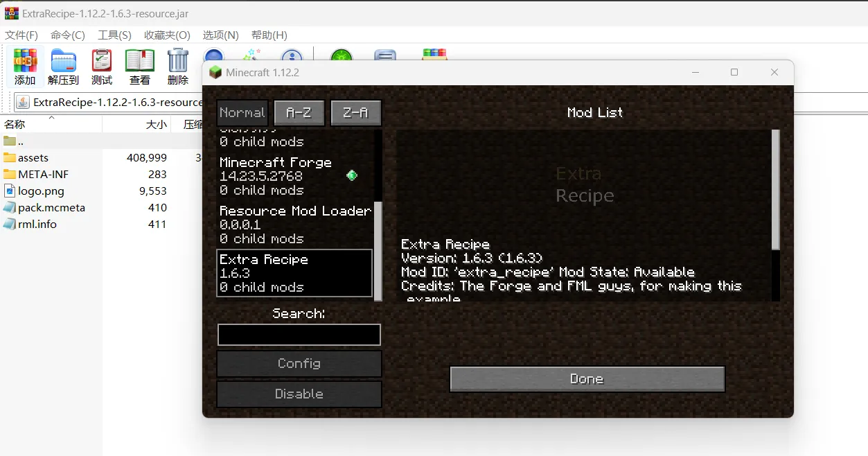Screen dimensions: 868x456
Task: Click the rml.info file name
Action: 37,224
